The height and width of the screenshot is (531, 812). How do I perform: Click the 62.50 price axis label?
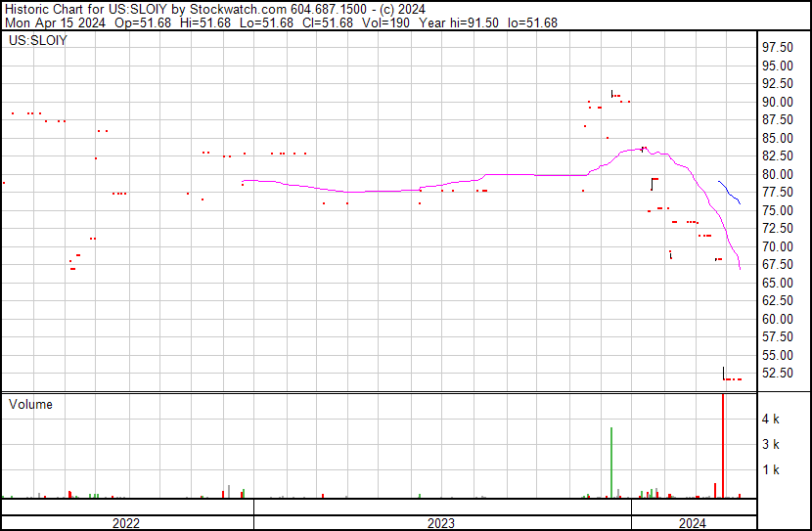(778, 300)
